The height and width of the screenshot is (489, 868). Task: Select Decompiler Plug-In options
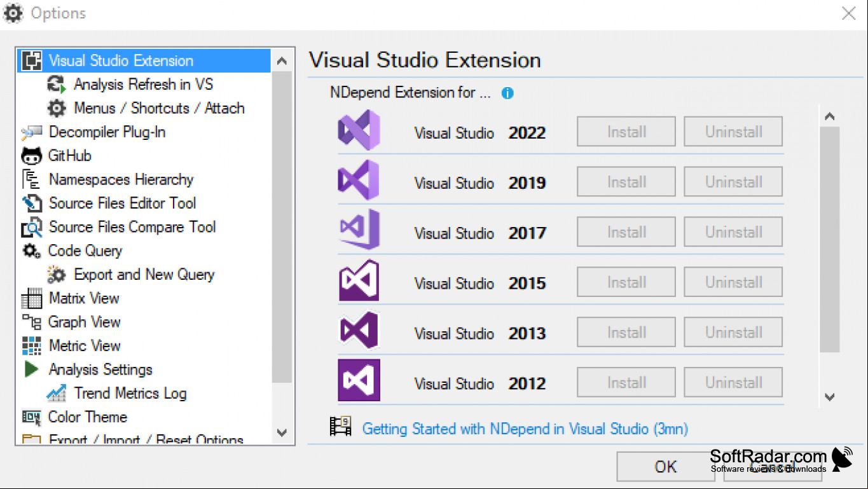(107, 132)
